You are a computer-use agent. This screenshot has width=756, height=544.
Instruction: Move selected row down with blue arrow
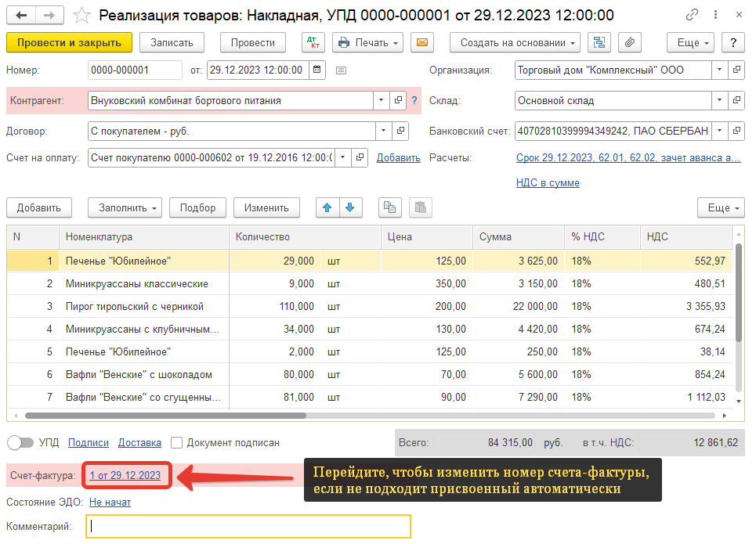[350, 207]
